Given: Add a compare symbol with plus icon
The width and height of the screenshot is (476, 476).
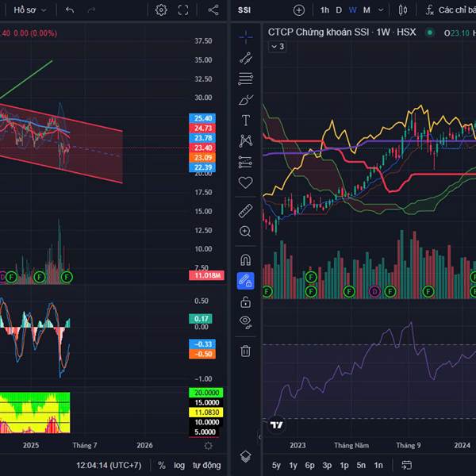Looking at the screenshot, I should (299, 10).
